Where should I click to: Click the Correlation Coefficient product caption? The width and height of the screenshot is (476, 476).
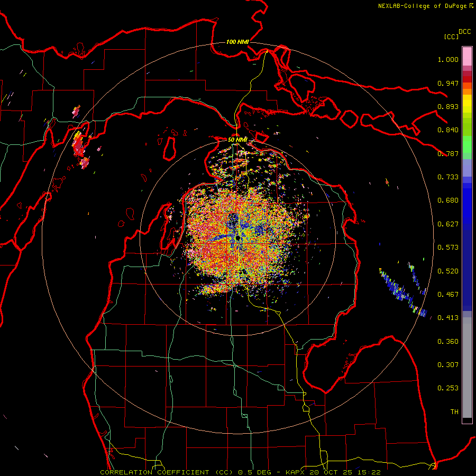coord(240,472)
